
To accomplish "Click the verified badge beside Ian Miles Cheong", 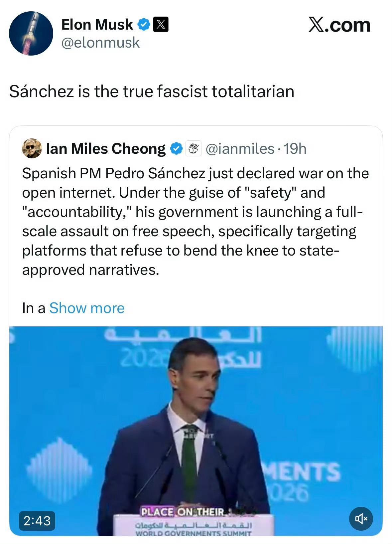I will tap(176, 149).
